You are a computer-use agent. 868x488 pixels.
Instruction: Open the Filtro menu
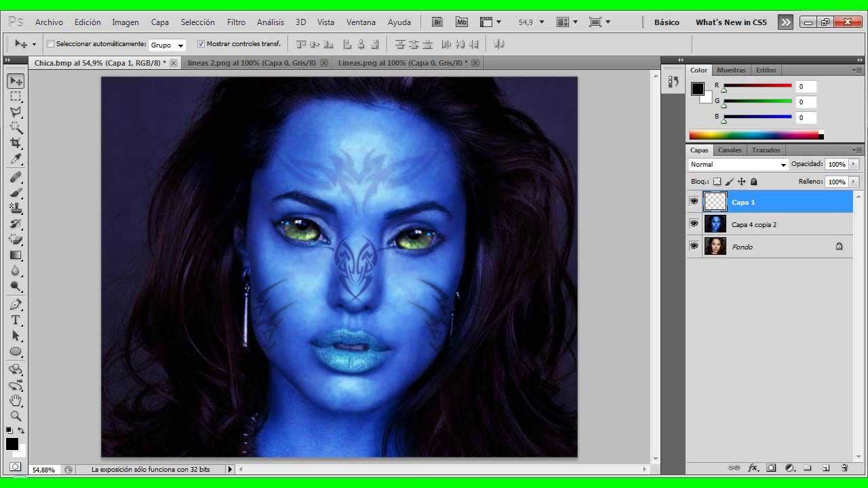click(236, 22)
